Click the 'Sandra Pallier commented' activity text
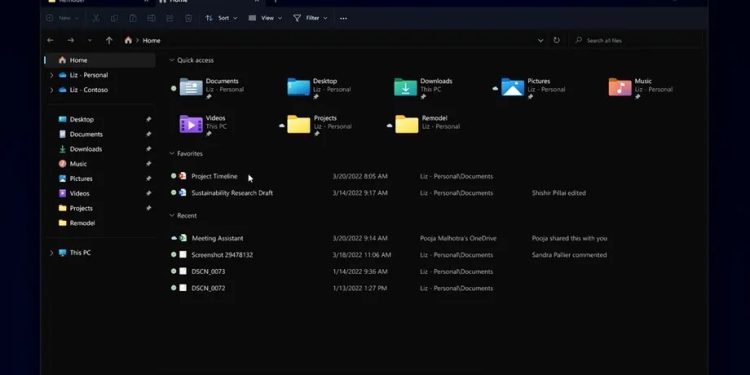Screen dimensions: 750x375 [569, 255]
